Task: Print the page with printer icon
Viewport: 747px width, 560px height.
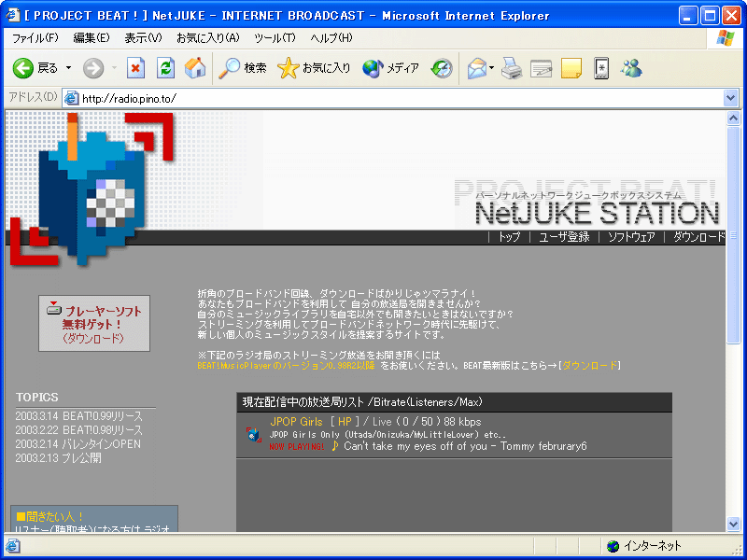Action: tap(512, 68)
